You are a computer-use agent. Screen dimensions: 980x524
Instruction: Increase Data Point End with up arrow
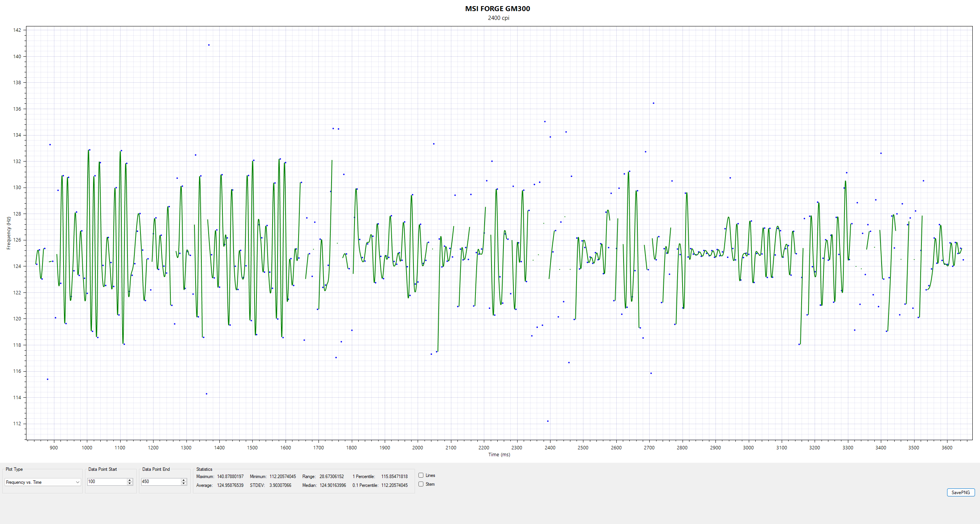coord(184,480)
